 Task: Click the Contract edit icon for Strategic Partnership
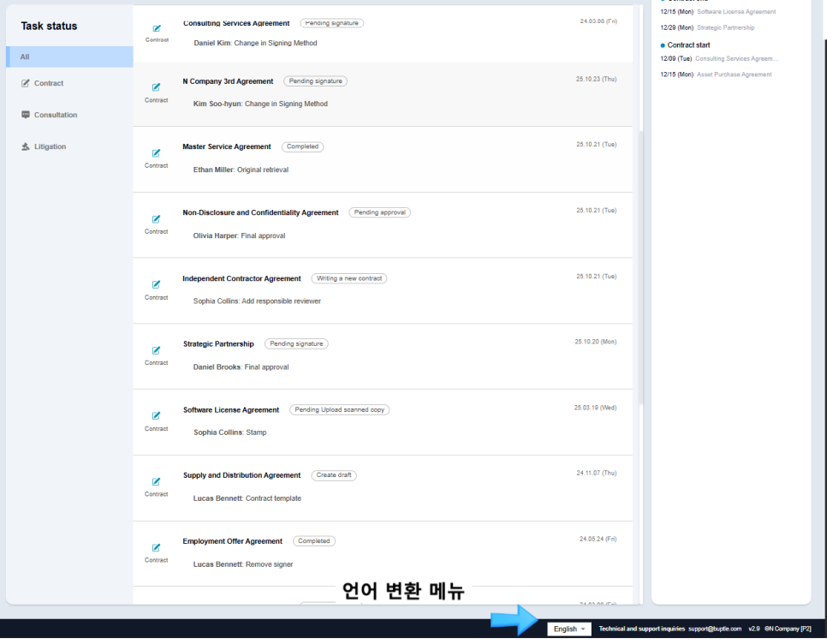(156, 349)
